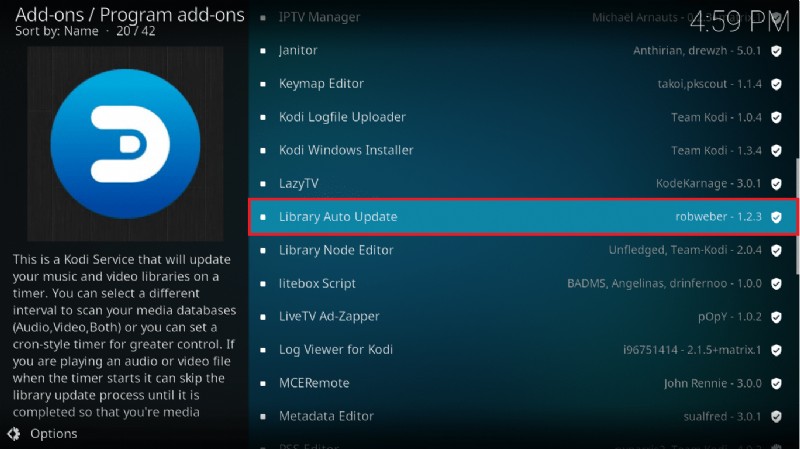Open Kodi Logfile Uploader entry

[522, 117]
